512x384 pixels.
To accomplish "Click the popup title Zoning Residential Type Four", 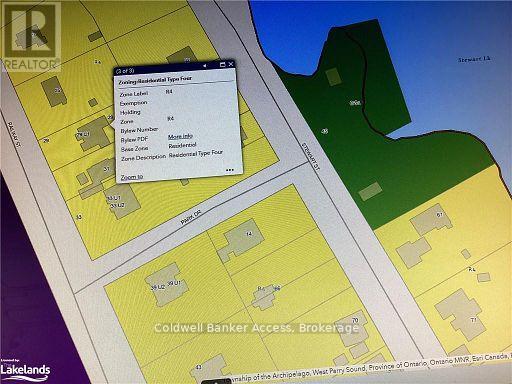I will pos(155,80).
